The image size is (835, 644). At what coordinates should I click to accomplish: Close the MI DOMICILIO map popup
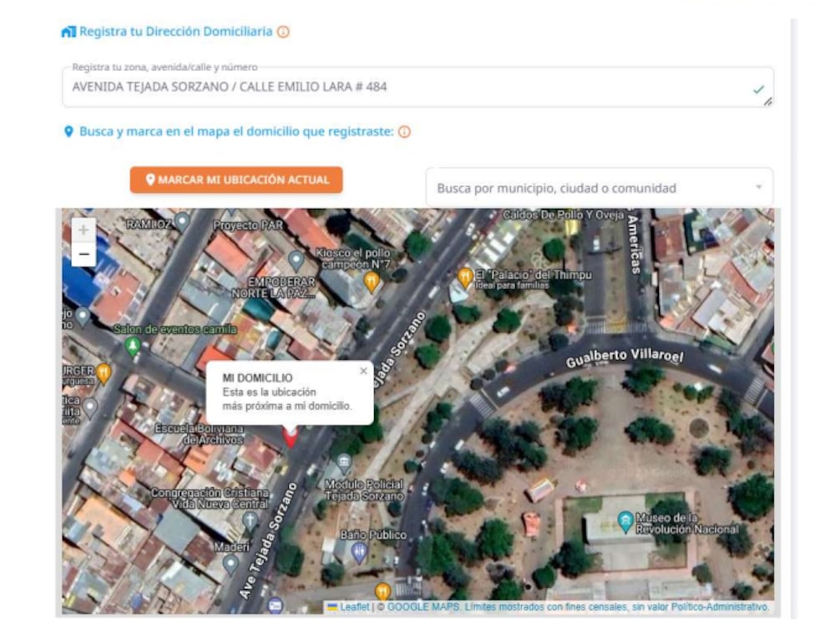tap(363, 371)
